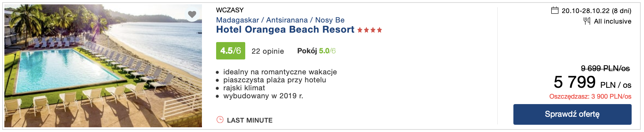Image resolution: width=644 pixels, height=132 pixels.
Task: Click the LAST MINUTE label
Action: pyautogui.click(x=250, y=120)
